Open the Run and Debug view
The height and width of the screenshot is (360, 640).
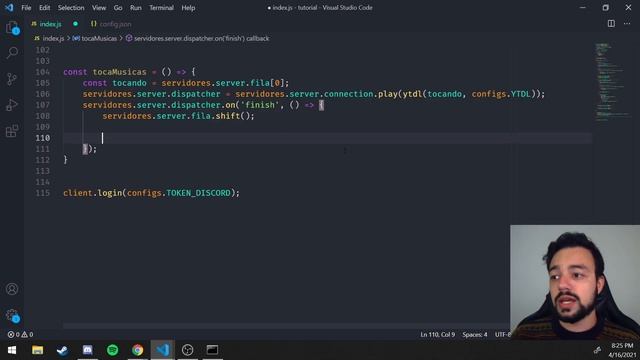(12, 105)
